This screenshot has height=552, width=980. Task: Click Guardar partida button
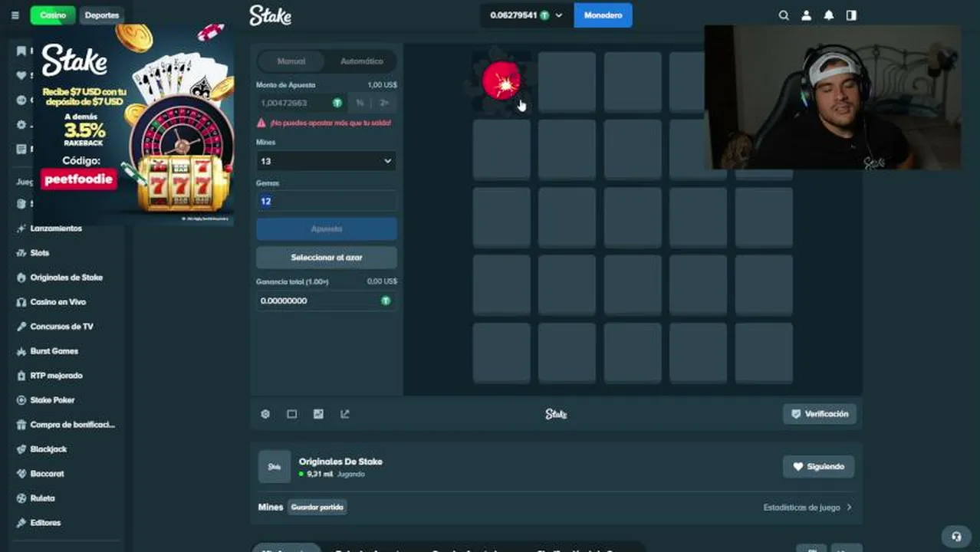[317, 508]
